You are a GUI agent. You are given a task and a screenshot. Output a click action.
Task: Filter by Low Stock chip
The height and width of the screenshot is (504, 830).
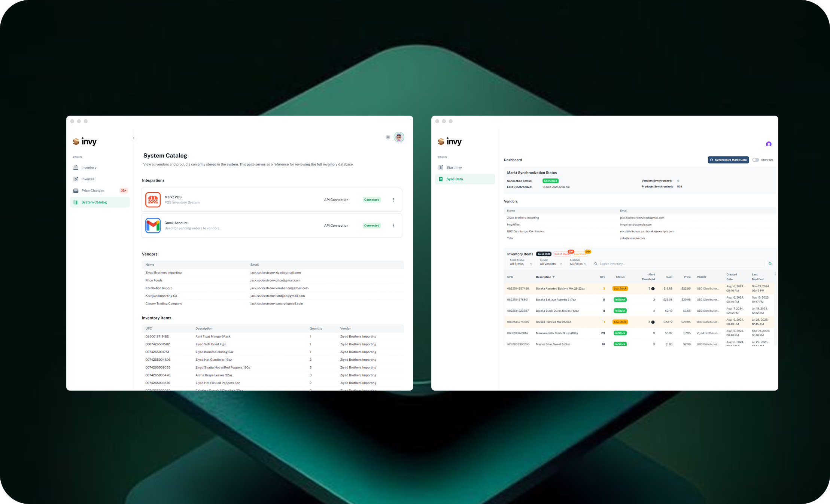580,254
